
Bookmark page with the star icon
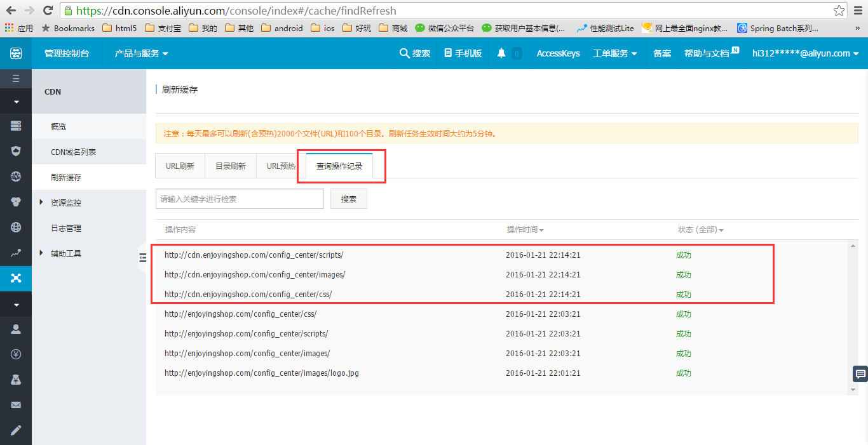point(839,11)
